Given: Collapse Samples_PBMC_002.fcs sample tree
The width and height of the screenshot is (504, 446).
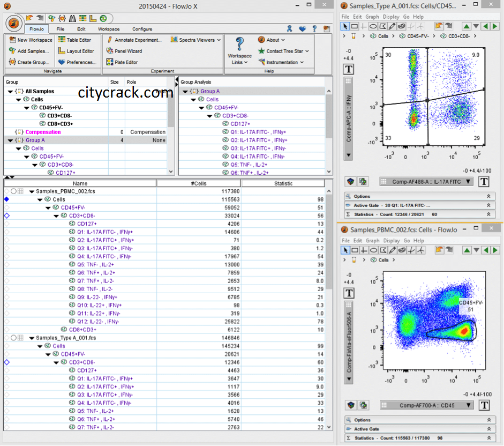Looking at the screenshot, I should (32, 191).
